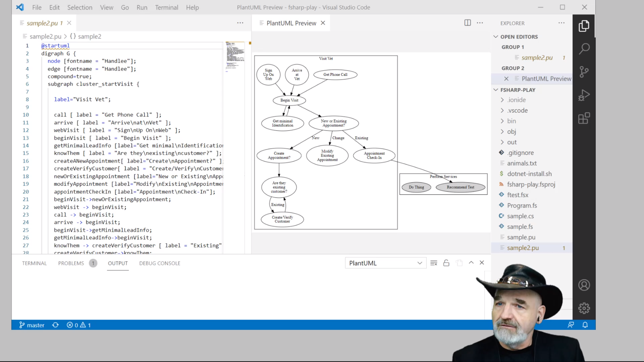Open the Search view in the activity bar

click(x=584, y=49)
